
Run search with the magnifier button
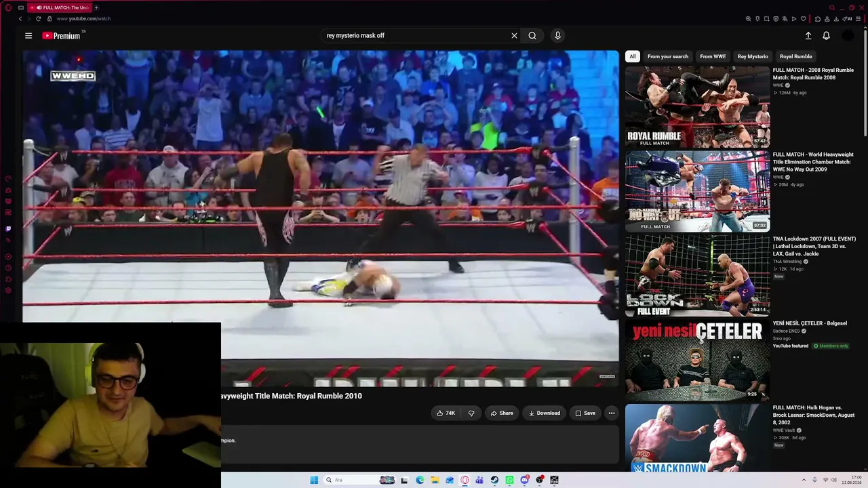click(x=532, y=36)
